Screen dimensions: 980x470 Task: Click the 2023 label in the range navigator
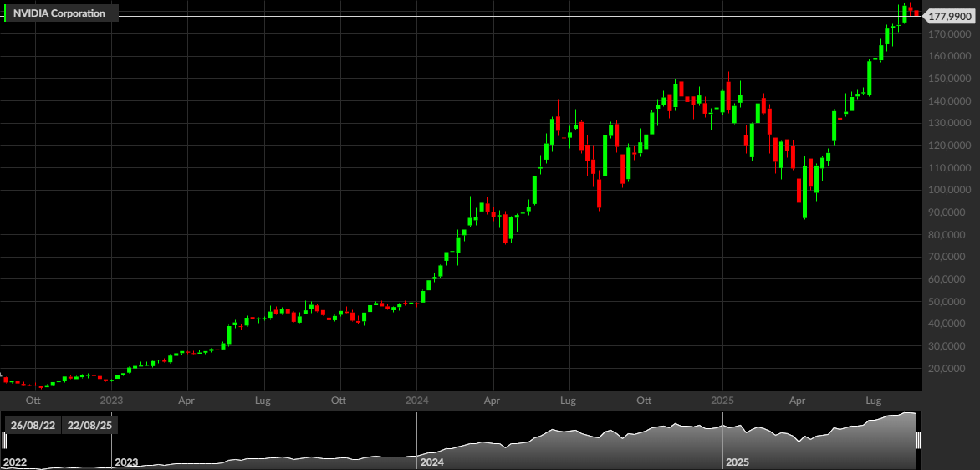(127, 462)
